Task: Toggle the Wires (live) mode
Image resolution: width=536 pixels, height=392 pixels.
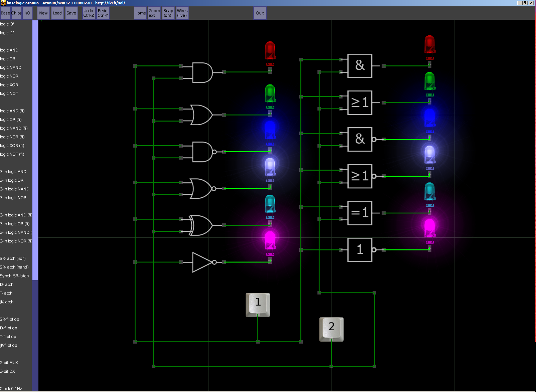Action: (182, 13)
